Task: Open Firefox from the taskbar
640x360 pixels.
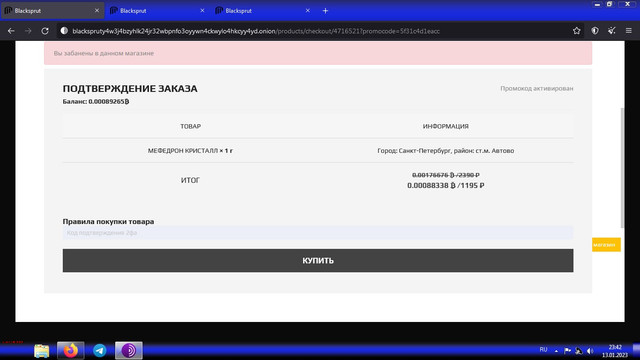Action: 71,350
